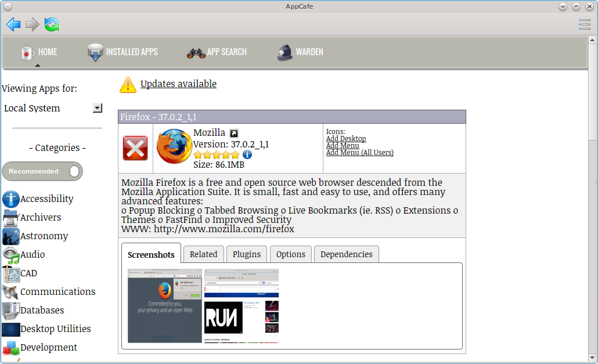This screenshot has width=598, height=364.
Task: Click the Add Desktop icon link
Action: 346,139
